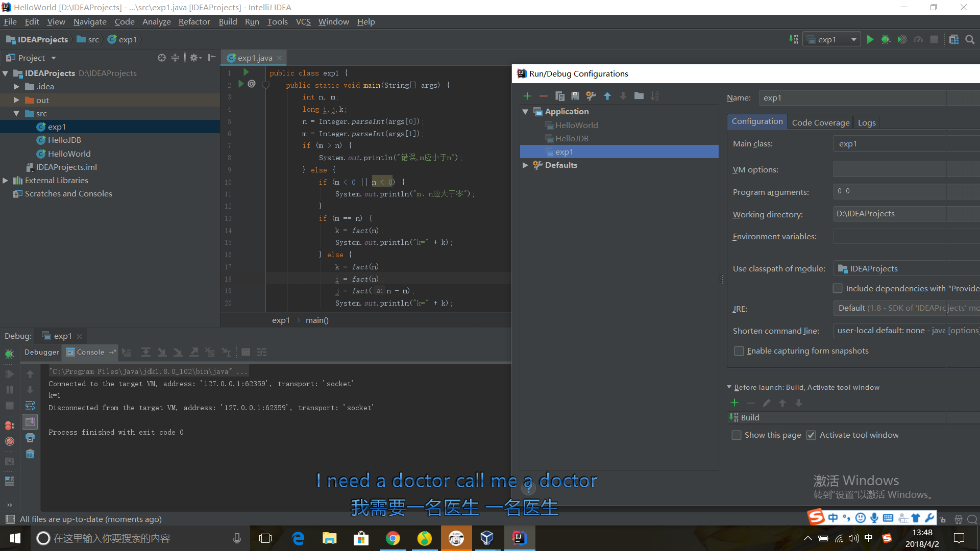Open the Refactor menu
The height and width of the screenshot is (551, 980).
tap(194, 21)
